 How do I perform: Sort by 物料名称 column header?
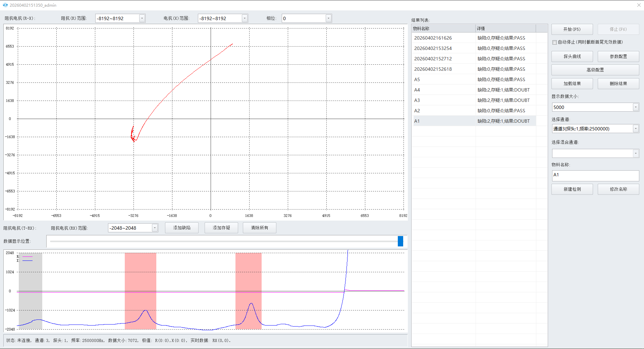pos(443,28)
